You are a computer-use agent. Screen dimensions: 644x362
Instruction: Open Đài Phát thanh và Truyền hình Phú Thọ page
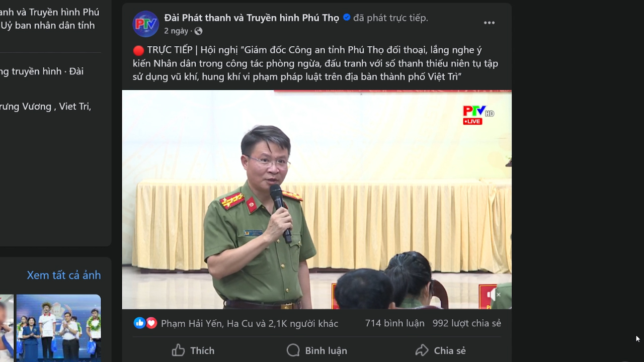[252, 18]
